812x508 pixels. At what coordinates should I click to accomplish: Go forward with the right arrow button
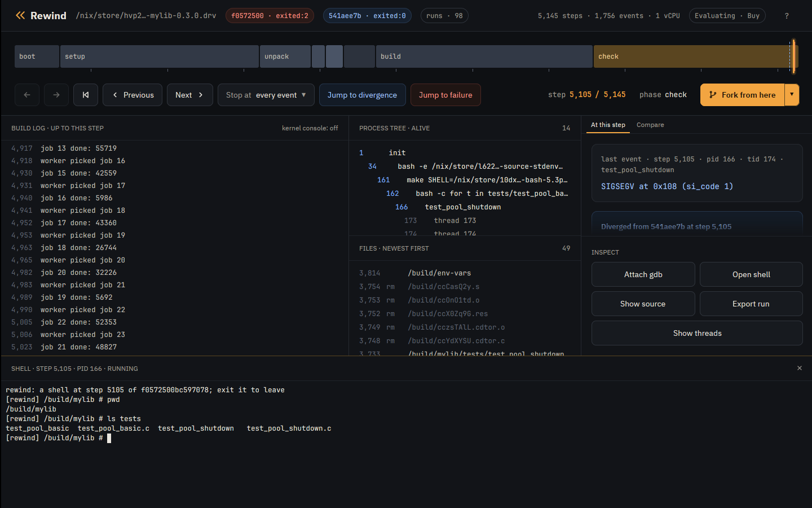(56, 95)
